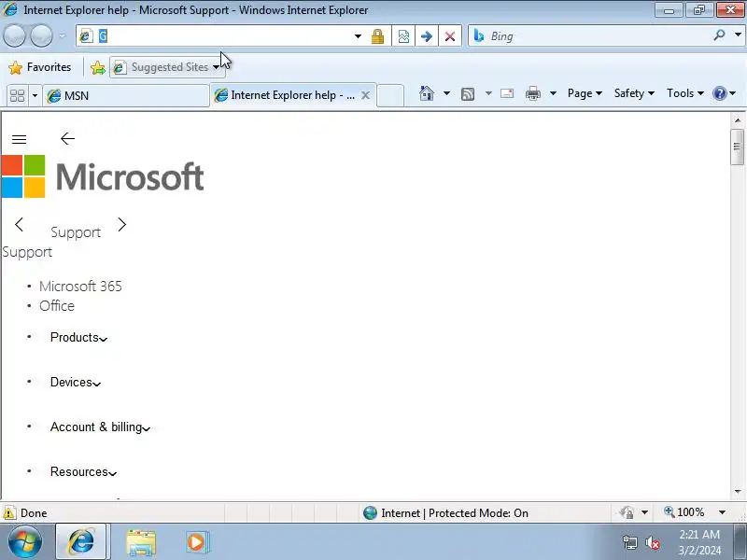Open Windows Media Player from taskbar
Viewport: 747px width, 560px height.
tap(197, 542)
